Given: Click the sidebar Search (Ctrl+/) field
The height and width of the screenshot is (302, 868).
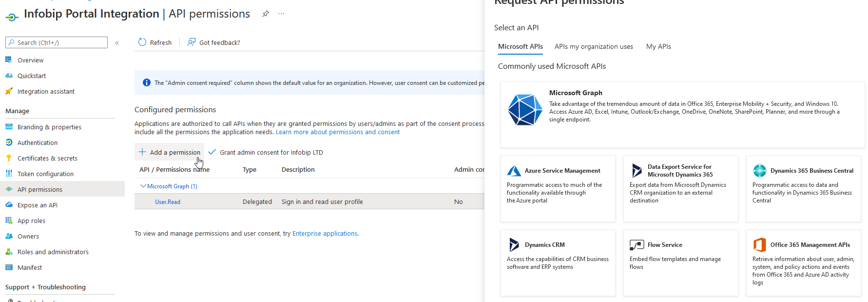Looking at the screenshot, I should [x=57, y=42].
